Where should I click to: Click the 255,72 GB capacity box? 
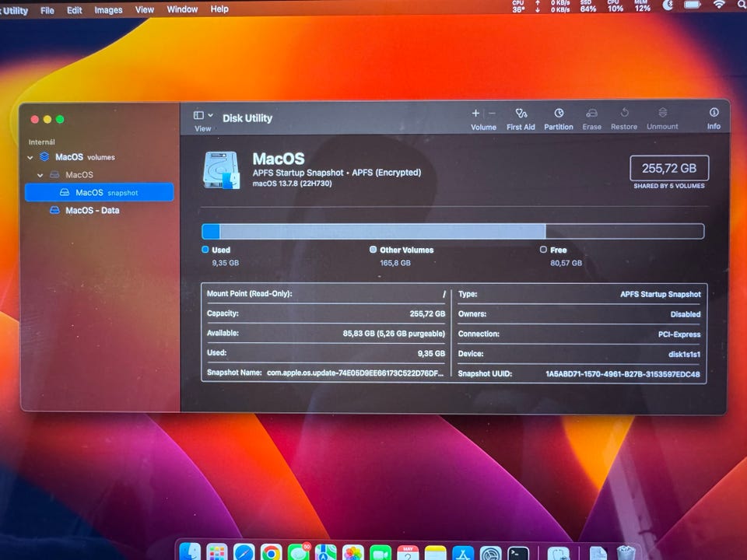click(x=669, y=168)
